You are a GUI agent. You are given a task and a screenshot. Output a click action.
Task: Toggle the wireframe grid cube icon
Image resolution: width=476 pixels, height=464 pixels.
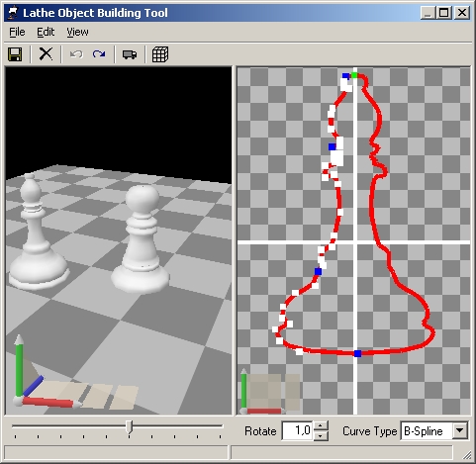160,54
